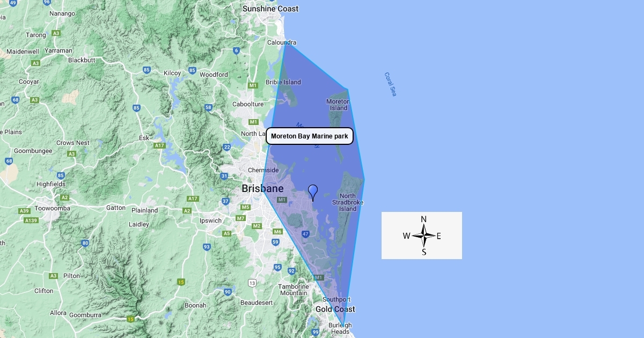Click the Bribie Island label

(283, 82)
